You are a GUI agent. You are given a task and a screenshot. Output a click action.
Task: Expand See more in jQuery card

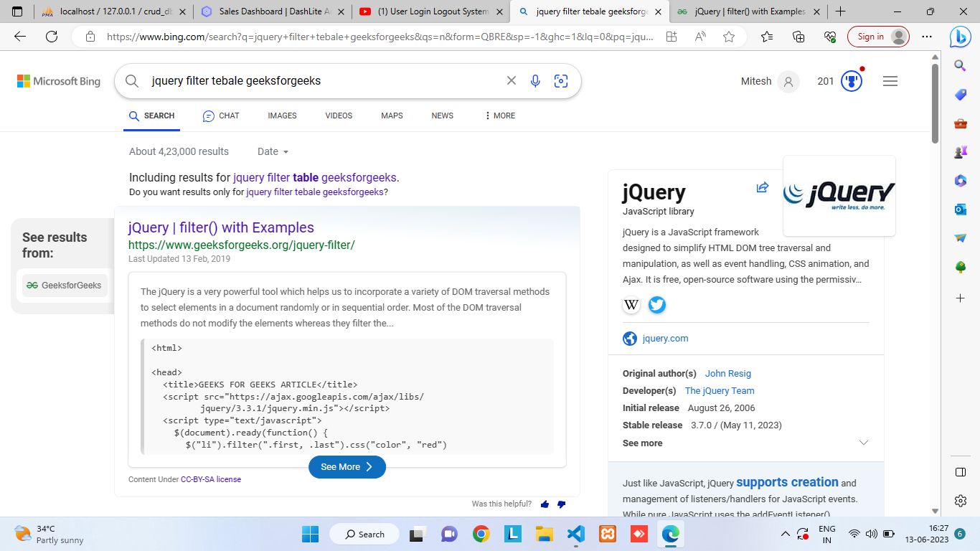[745, 443]
